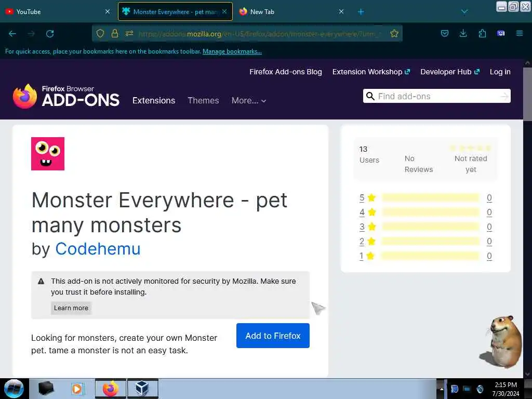The image size is (532, 399).
Task: Open the Firefox Add-ons Blog link
Action: point(286,72)
